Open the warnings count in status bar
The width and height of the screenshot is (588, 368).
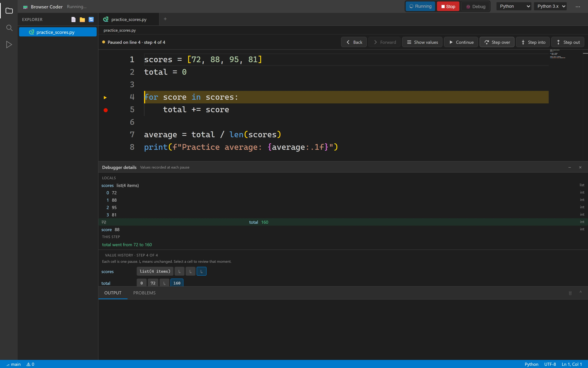click(30, 364)
